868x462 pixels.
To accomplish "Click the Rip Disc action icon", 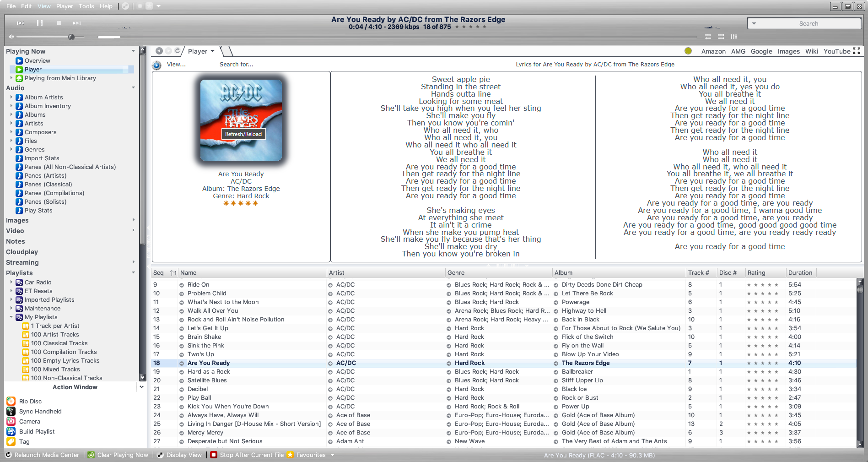I will tap(11, 401).
